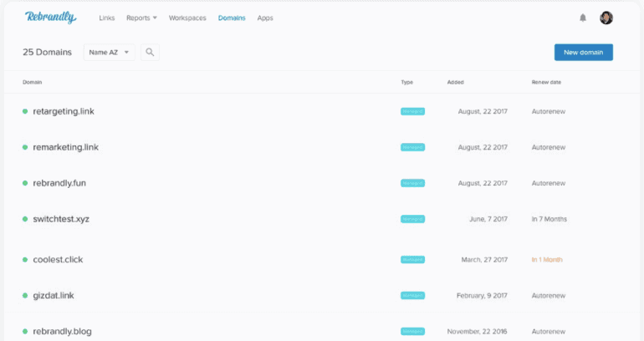Image resolution: width=644 pixels, height=341 pixels.
Task: Click Autorenew for rebrandly.blog
Action: click(x=549, y=331)
